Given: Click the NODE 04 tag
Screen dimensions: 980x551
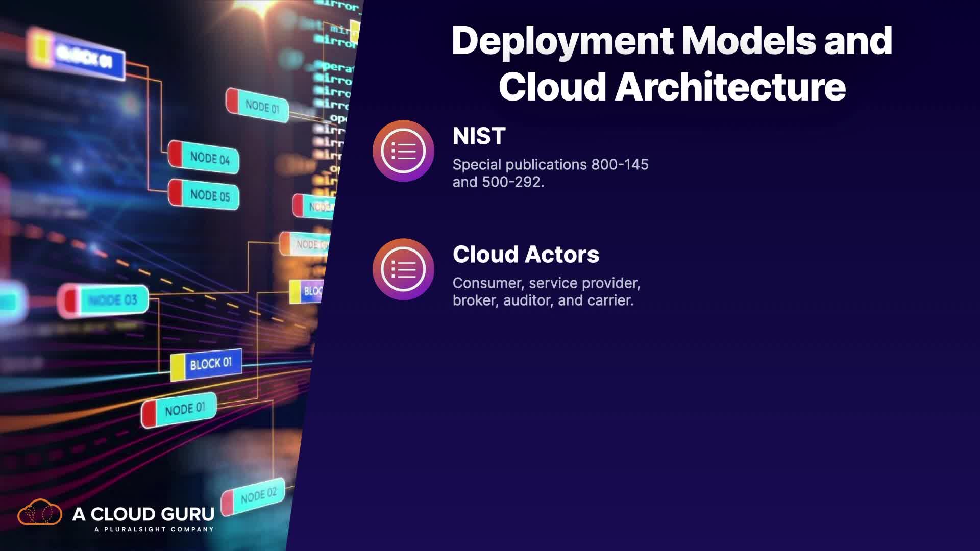Looking at the screenshot, I should point(204,157).
